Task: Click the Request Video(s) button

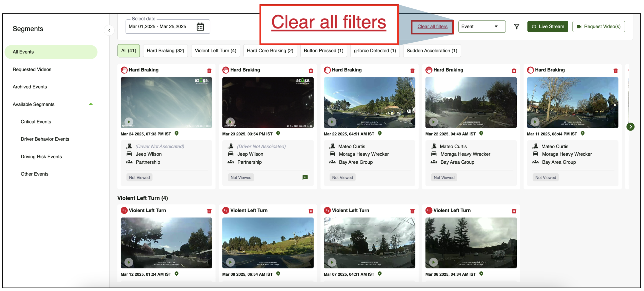Action: [598, 26]
